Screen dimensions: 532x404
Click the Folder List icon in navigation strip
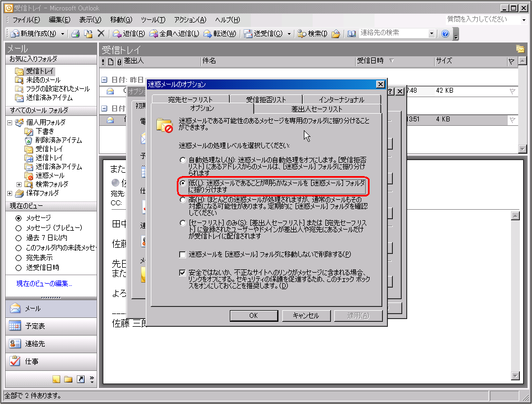point(68,379)
